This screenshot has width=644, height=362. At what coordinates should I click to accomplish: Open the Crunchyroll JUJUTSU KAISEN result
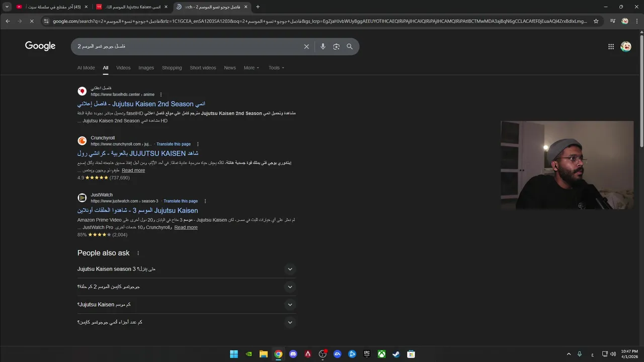tap(138, 153)
